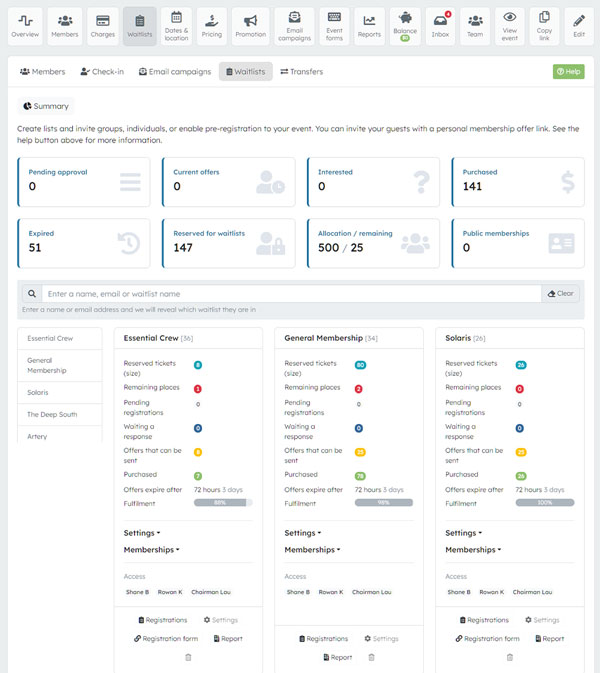Click the Edit pencil icon
This screenshot has height=673, width=600.
pyautogui.click(x=579, y=26)
